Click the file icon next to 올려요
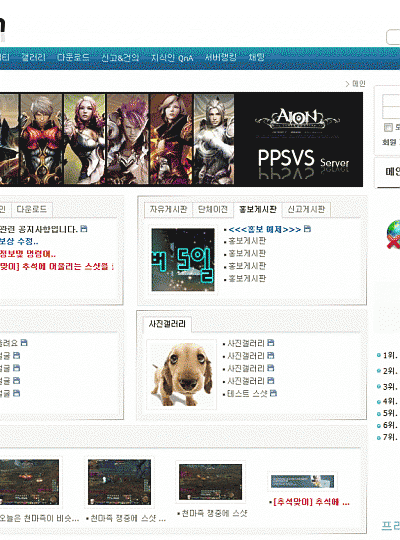 pyautogui.click(x=24, y=342)
